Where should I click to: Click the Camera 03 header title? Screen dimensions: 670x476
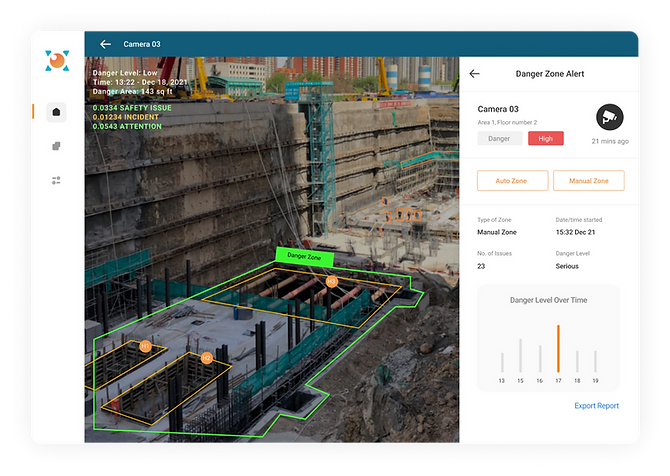(142, 44)
